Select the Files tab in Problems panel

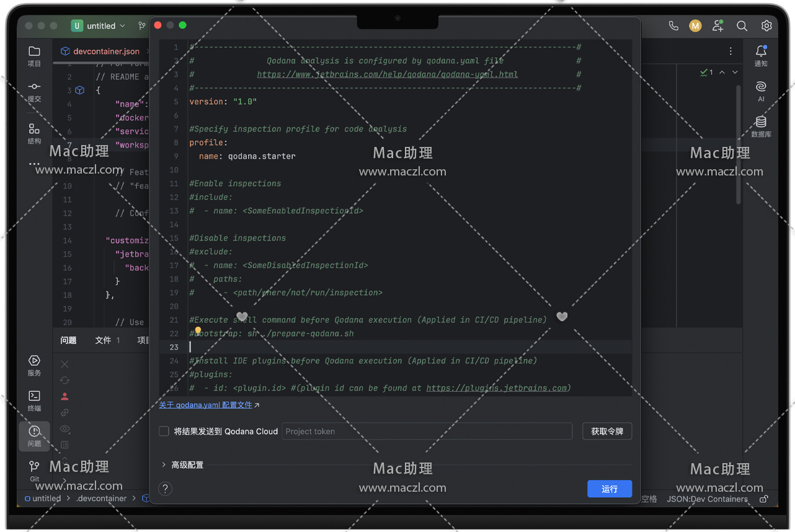(103, 340)
